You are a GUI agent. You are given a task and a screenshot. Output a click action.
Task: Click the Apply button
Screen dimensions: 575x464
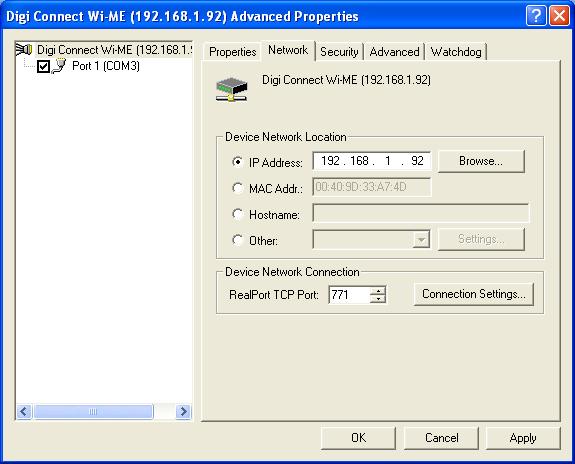[x=523, y=438]
